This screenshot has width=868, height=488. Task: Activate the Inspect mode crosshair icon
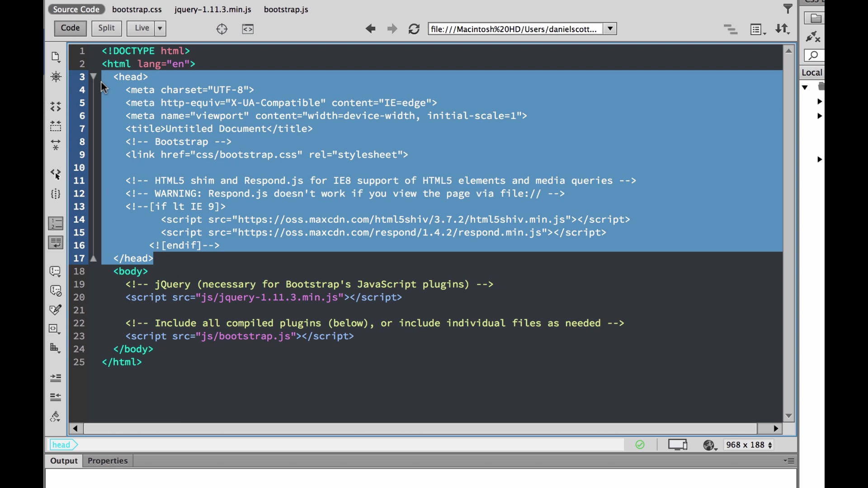222,29
